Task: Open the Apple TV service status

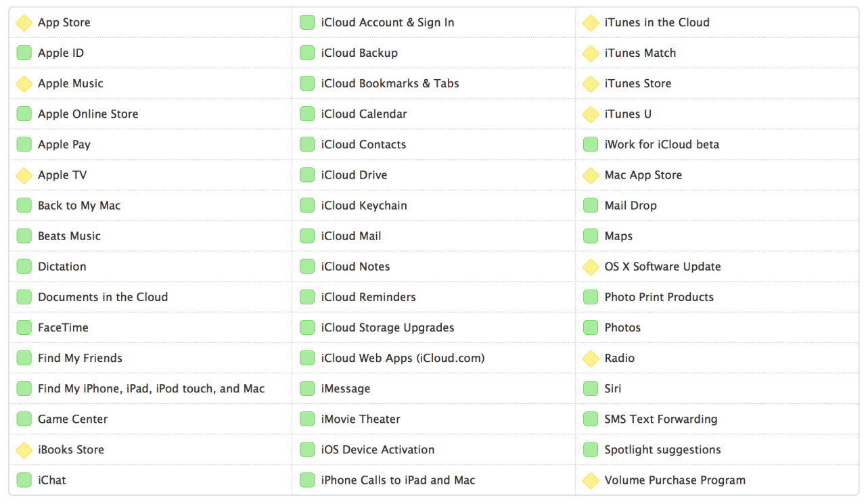Action: 62,175
